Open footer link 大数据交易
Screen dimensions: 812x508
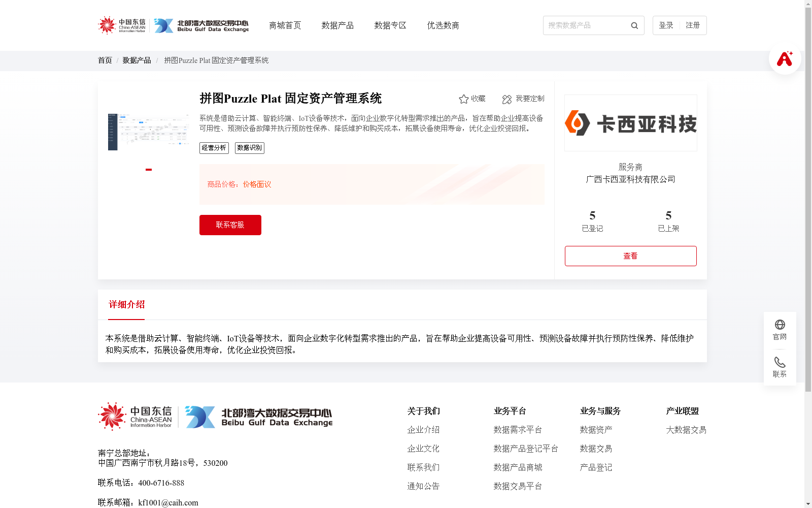pos(686,430)
